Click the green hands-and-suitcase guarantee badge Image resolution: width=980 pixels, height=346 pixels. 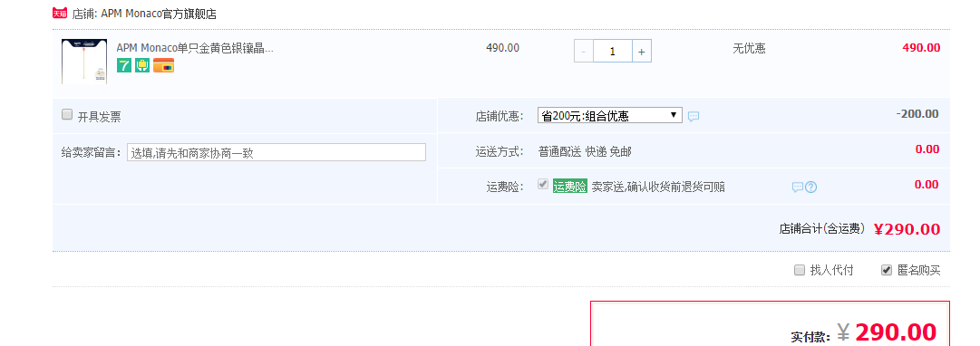(142, 65)
